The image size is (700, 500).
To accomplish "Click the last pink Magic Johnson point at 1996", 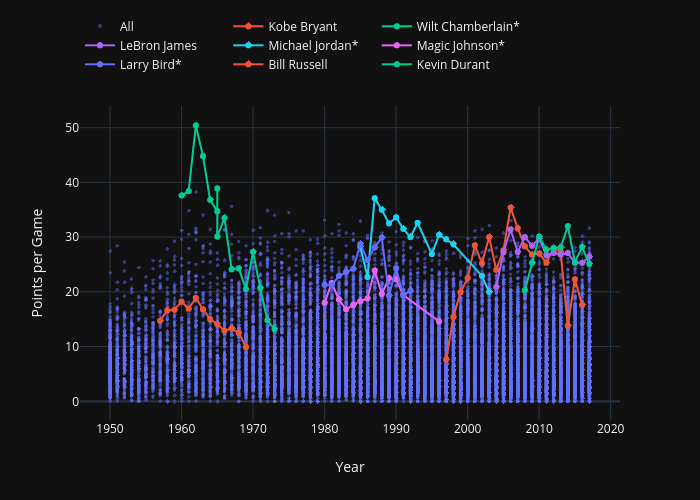I will point(439,321).
